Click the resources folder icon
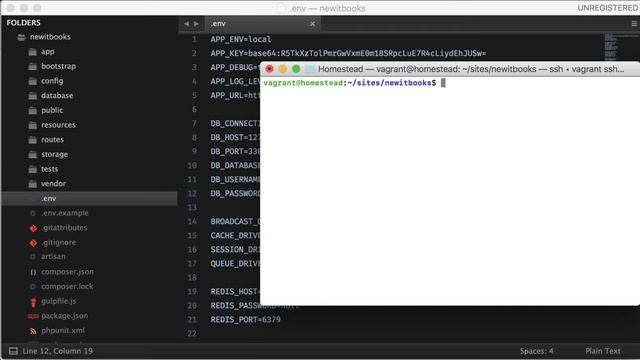The width and height of the screenshot is (640, 360). 33,125
